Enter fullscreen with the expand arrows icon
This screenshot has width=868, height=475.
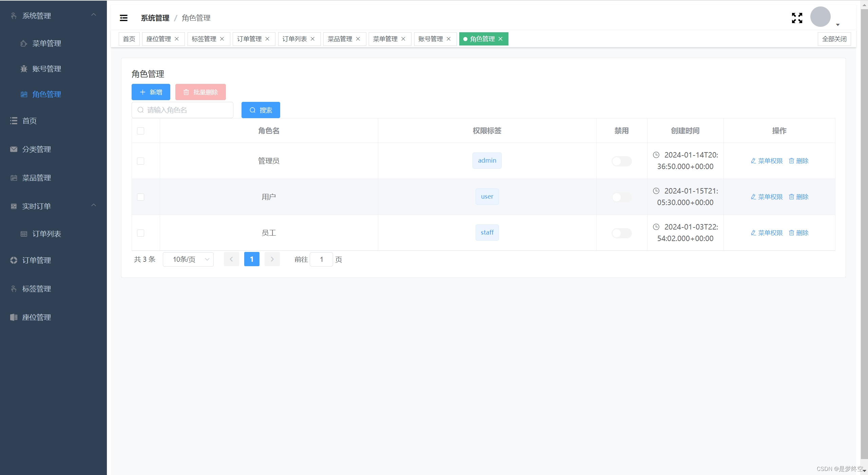tap(797, 18)
